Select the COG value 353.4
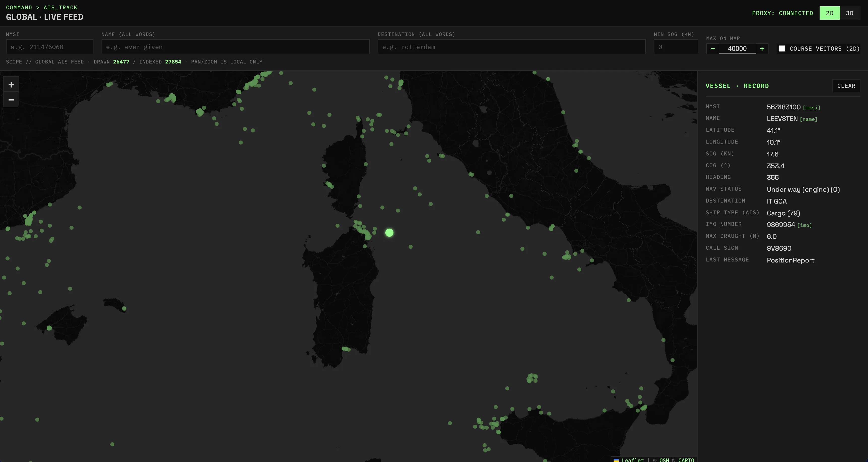 click(776, 166)
